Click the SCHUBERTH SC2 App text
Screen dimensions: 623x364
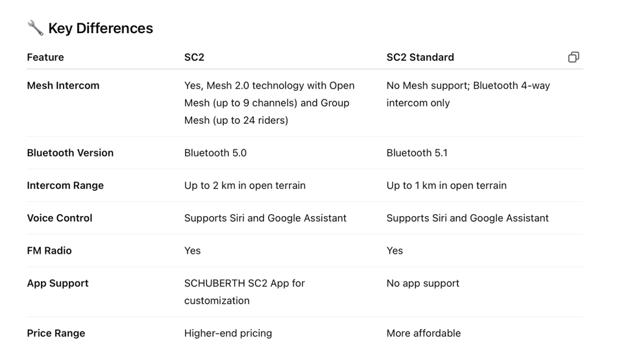(244, 284)
